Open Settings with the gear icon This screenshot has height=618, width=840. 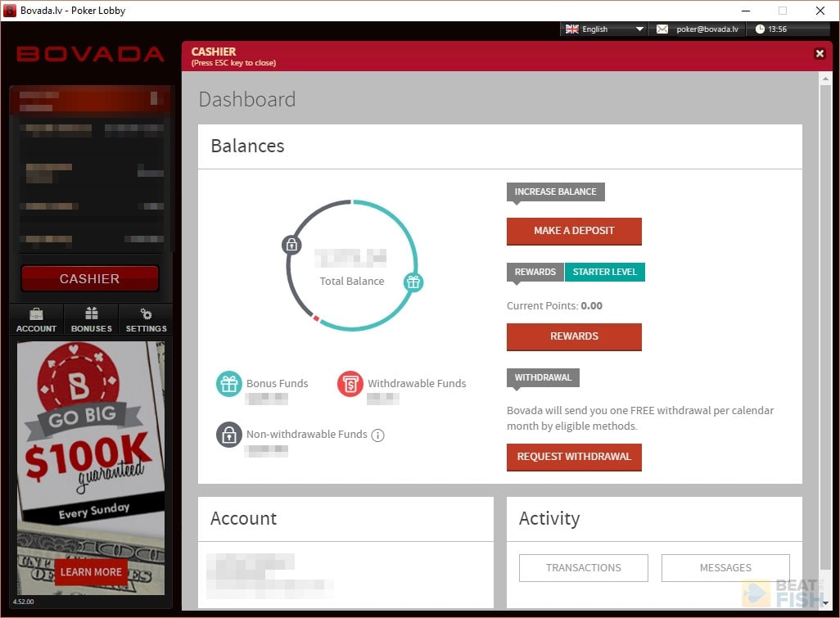(146, 319)
